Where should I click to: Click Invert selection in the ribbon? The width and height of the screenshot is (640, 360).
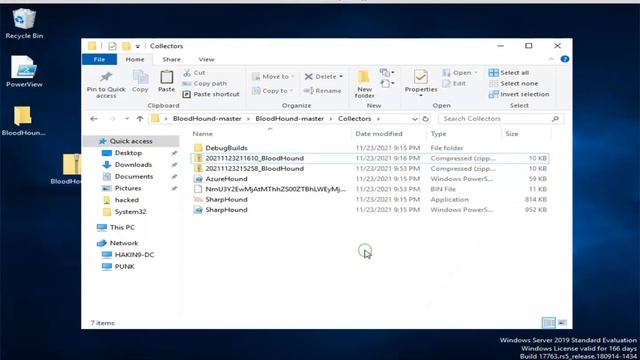(x=519, y=94)
